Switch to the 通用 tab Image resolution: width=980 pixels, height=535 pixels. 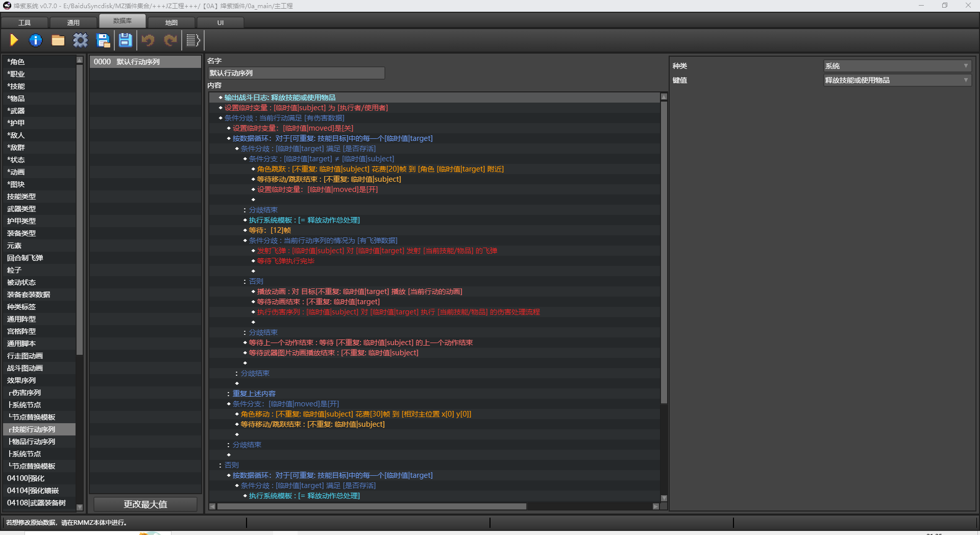[73, 22]
